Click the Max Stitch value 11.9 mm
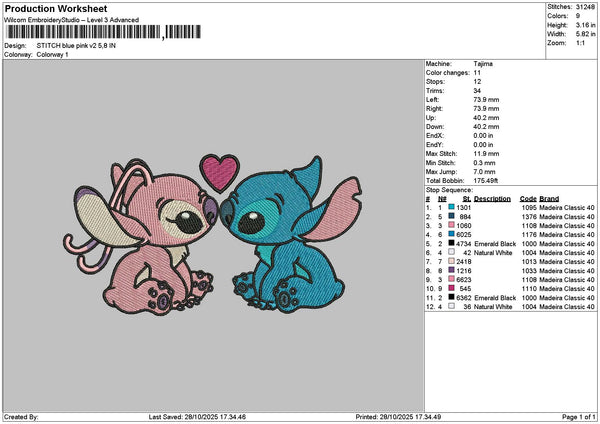 tap(486, 153)
